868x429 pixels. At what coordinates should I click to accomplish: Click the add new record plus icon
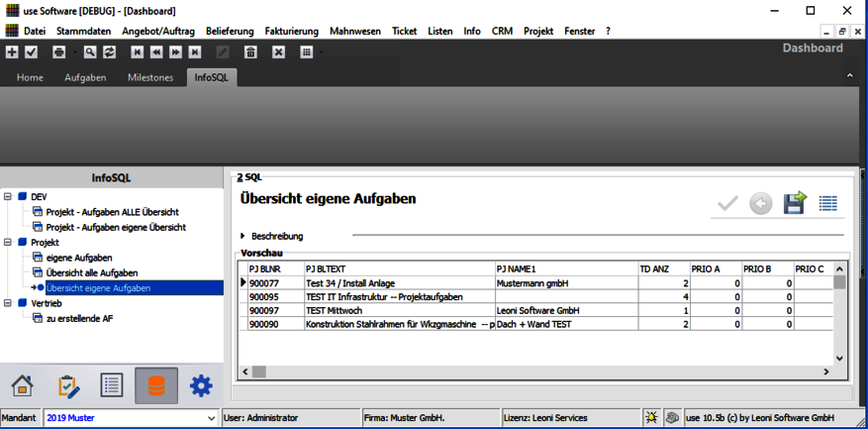point(12,53)
